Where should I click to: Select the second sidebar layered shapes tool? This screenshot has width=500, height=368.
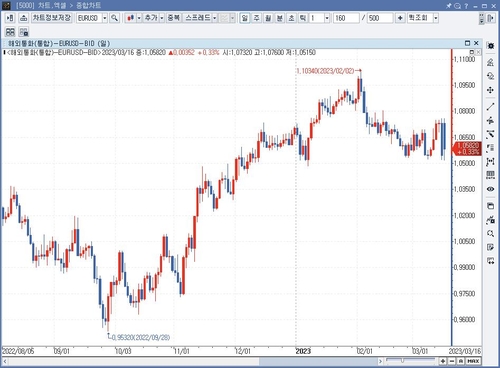(490, 76)
